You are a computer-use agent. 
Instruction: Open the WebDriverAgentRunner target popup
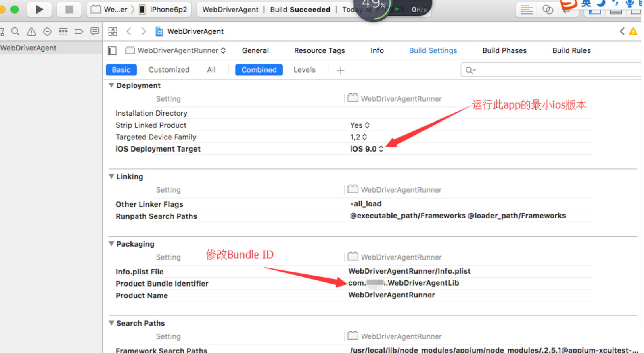[x=176, y=50]
